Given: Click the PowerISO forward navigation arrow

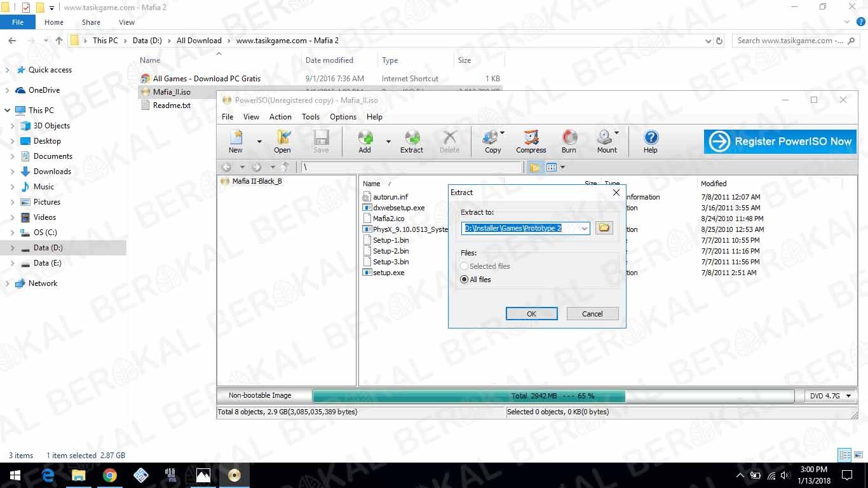Looking at the screenshot, I should pos(257,167).
